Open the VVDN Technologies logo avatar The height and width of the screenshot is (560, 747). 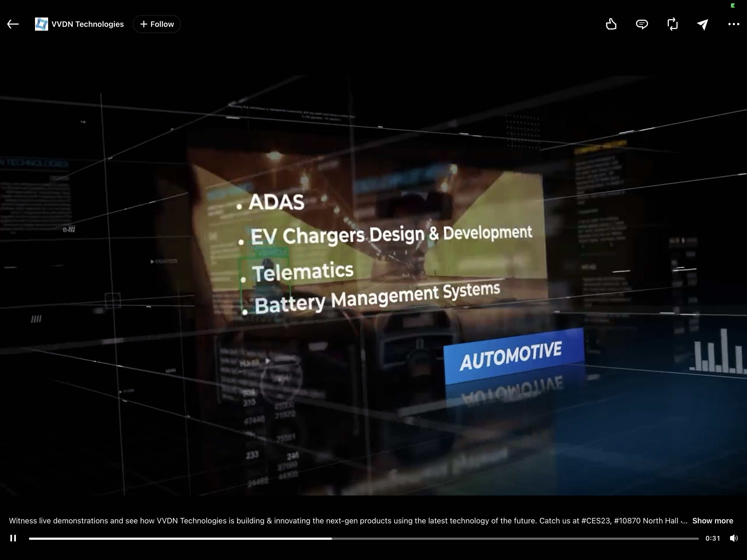pos(41,24)
